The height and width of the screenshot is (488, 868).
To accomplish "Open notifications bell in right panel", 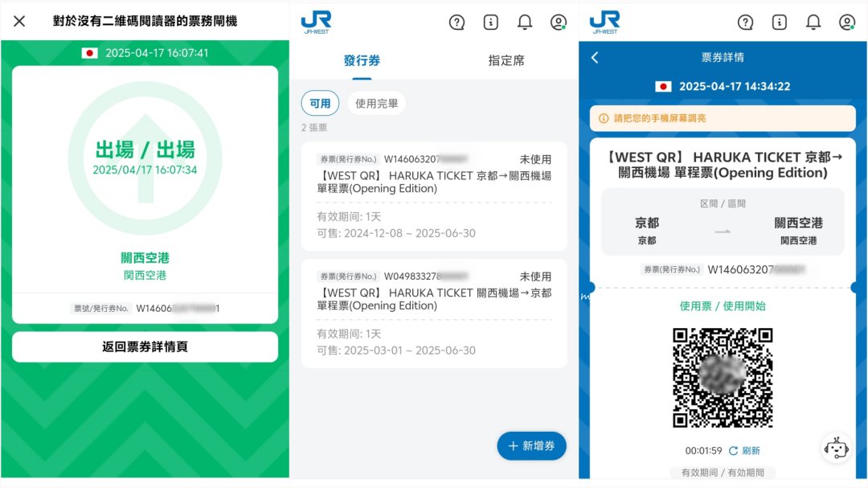I will 813,23.
